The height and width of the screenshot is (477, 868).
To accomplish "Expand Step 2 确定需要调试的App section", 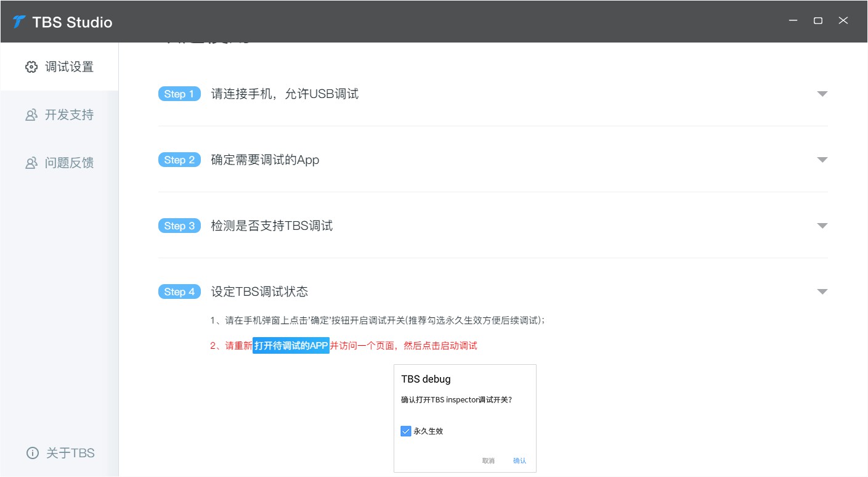I will (822, 160).
